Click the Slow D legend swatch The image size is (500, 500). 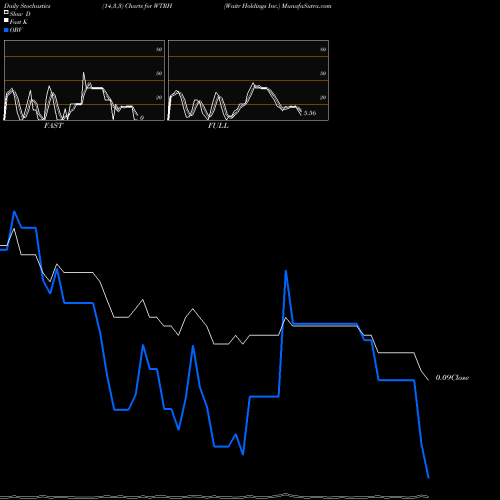click(6, 13)
